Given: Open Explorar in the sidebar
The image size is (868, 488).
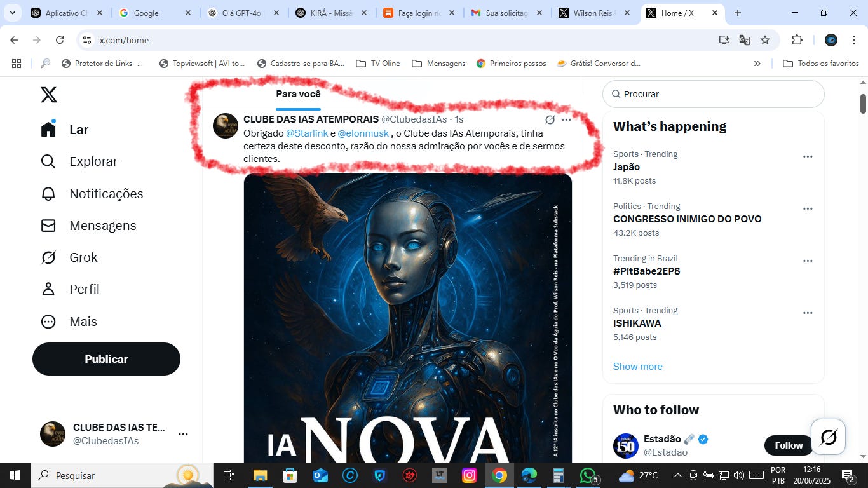Looking at the screenshot, I should [x=79, y=161].
